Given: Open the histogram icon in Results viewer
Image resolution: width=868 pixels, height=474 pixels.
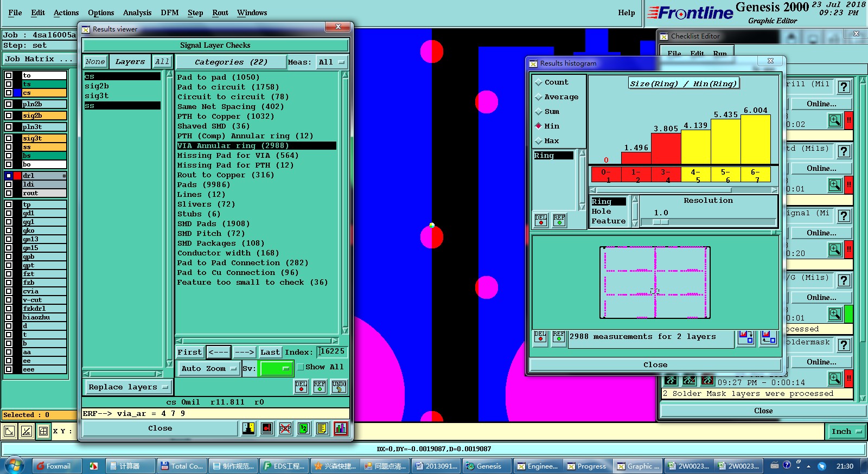Looking at the screenshot, I should click(341, 428).
